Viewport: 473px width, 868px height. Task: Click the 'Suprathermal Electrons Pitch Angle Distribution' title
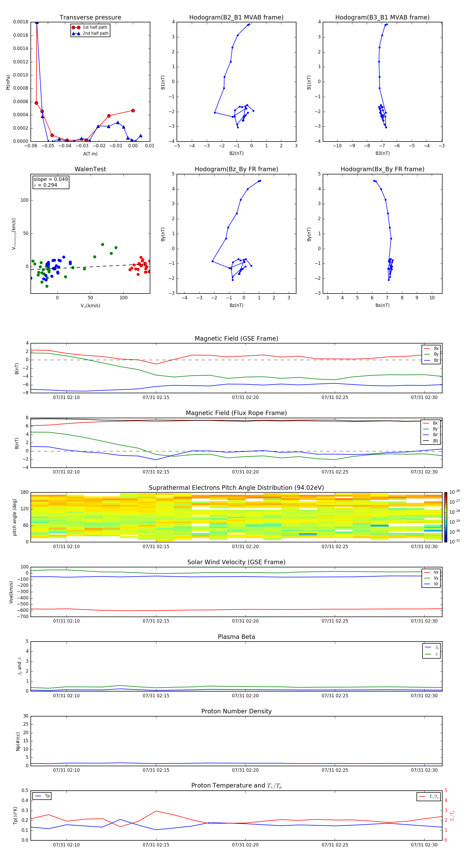click(x=236, y=488)
